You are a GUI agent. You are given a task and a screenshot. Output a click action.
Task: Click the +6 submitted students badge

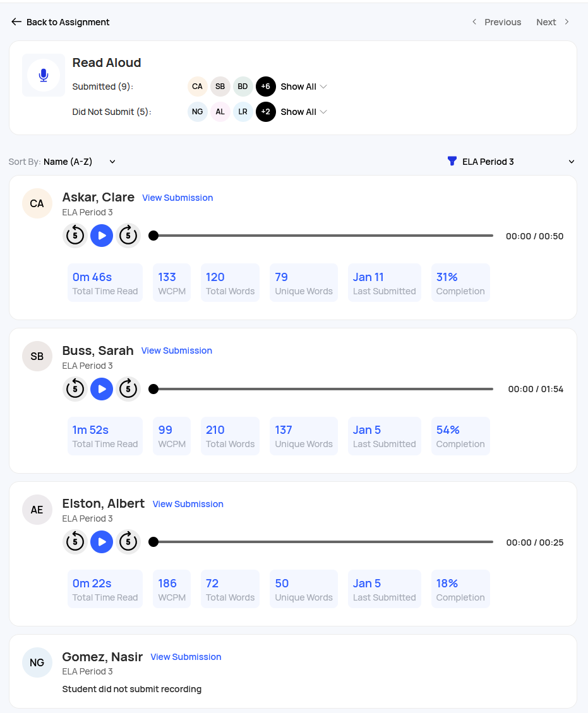(x=265, y=87)
